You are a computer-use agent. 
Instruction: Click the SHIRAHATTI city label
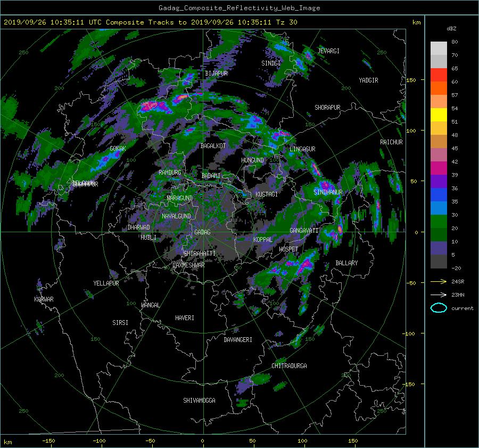pyautogui.click(x=199, y=254)
